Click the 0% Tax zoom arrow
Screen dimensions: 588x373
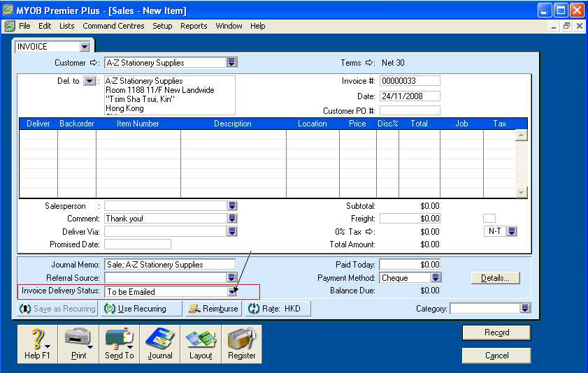coord(370,231)
